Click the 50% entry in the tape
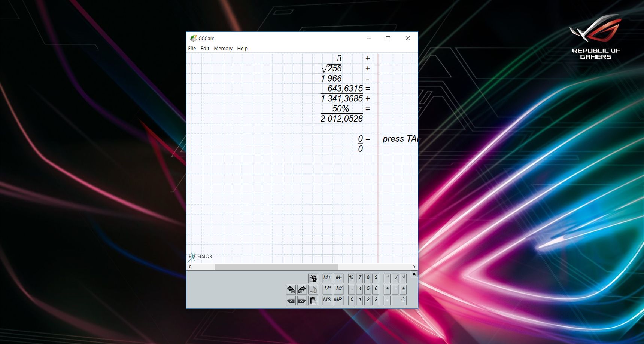The height and width of the screenshot is (344, 644). (341, 109)
